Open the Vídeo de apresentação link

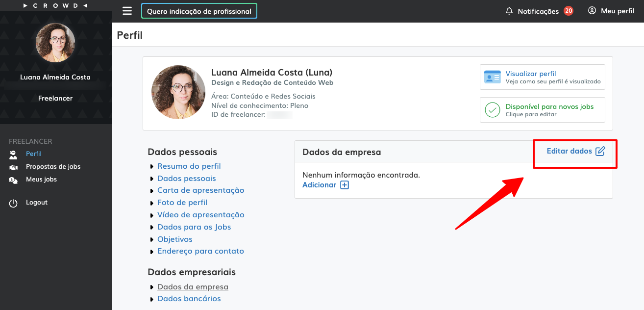pyautogui.click(x=200, y=215)
